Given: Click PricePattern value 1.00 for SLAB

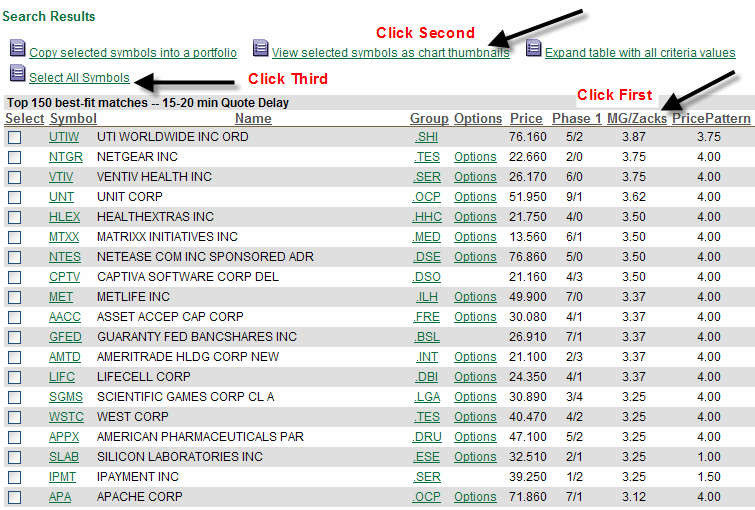Looking at the screenshot, I should pyautogui.click(x=709, y=457).
